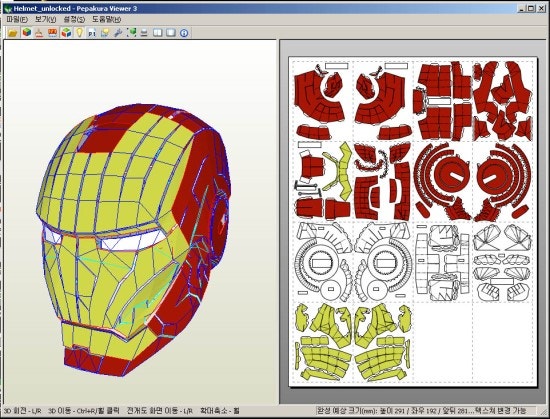Image resolution: width=550 pixels, height=419 pixels.
Task: Click the '3D 회전 - L/R' status text
Action: (22, 411)
